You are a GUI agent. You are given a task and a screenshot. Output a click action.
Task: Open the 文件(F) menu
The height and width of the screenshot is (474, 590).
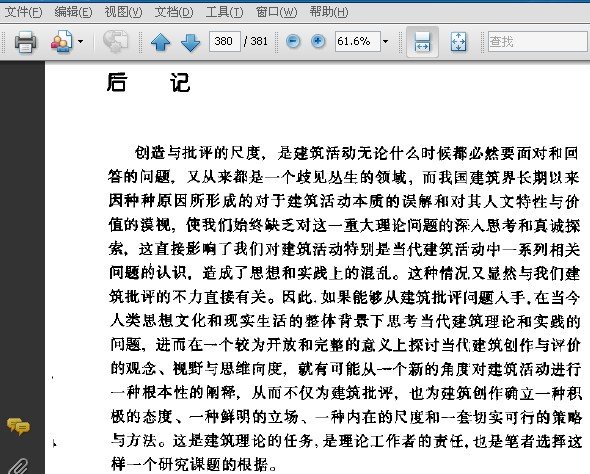(23, 12)
